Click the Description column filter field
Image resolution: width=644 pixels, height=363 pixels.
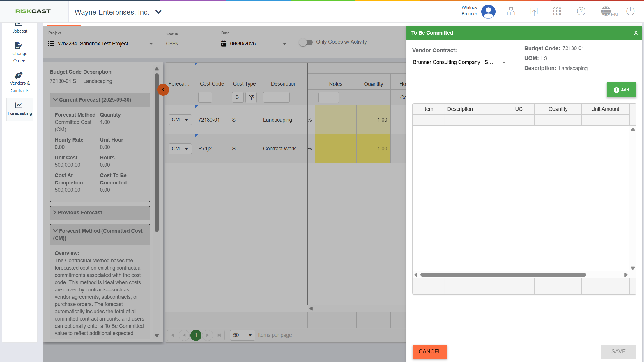276,97
